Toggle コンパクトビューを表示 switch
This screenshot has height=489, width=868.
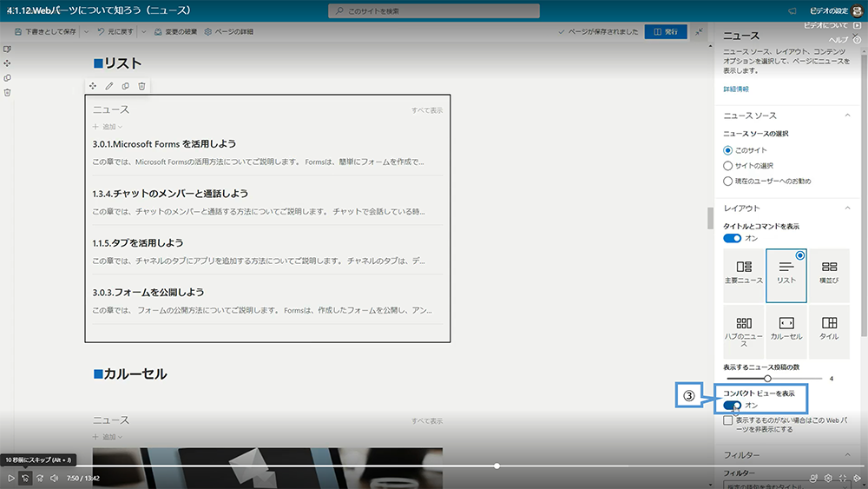click(x=732, y=406)
